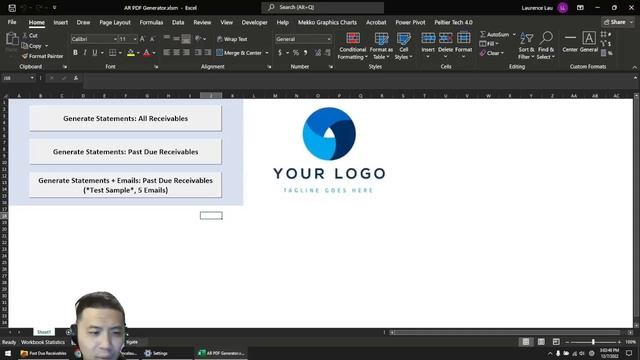This screenshot has height=360, width=640.
Task: Switch to Page Layout view in status bar
Action: click(x=541, y=342)
